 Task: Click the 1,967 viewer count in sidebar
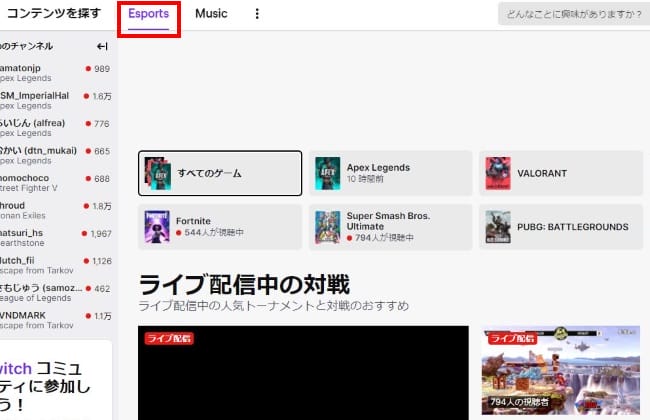coord(101,234)
